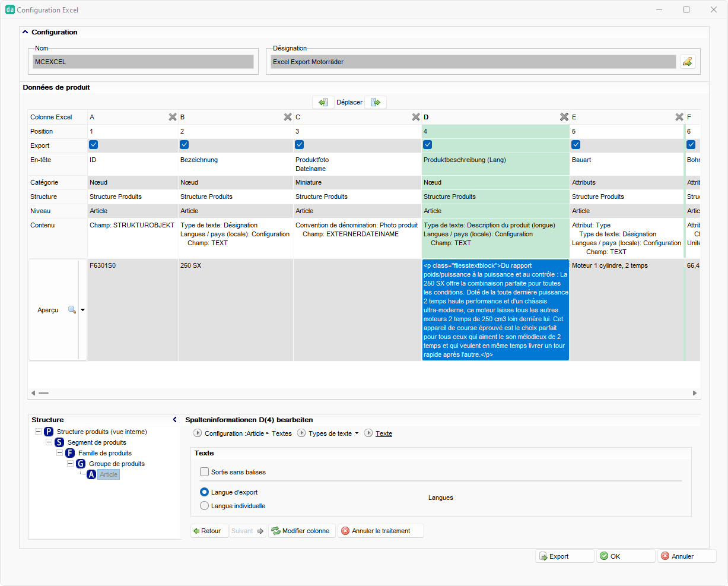Click Types de texte breadcrumb
Screen dimensions: 728x586
pos(330,433)
